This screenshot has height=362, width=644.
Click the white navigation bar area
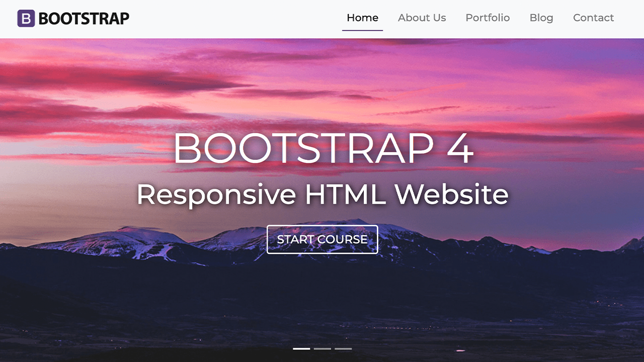[x=226, y=18]
